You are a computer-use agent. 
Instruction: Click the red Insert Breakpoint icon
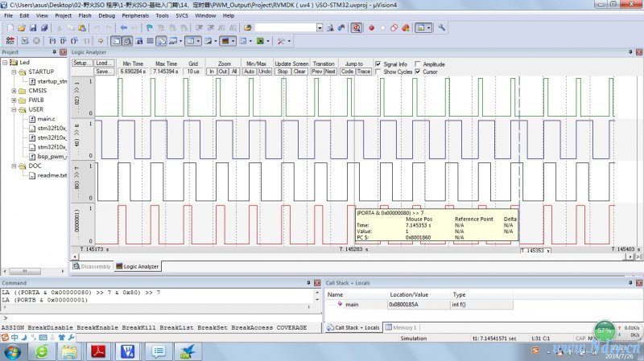click(x=371, y=27)
